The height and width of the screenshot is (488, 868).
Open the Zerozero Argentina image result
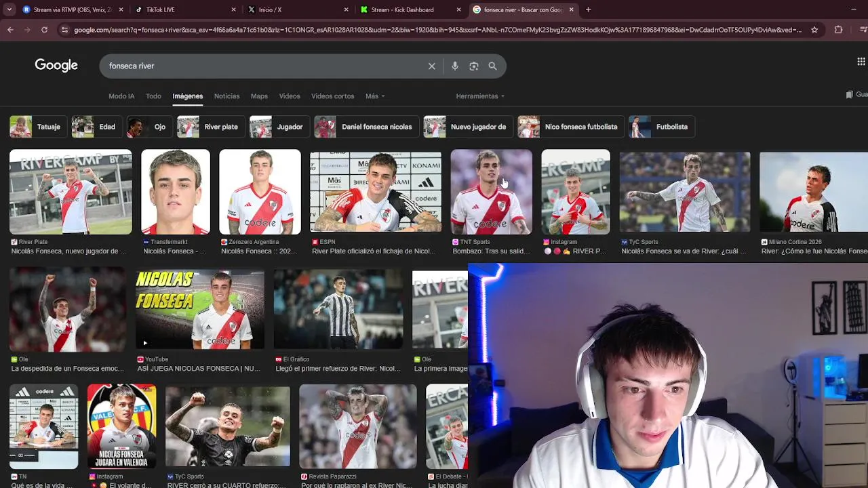[x=260, y=192]
